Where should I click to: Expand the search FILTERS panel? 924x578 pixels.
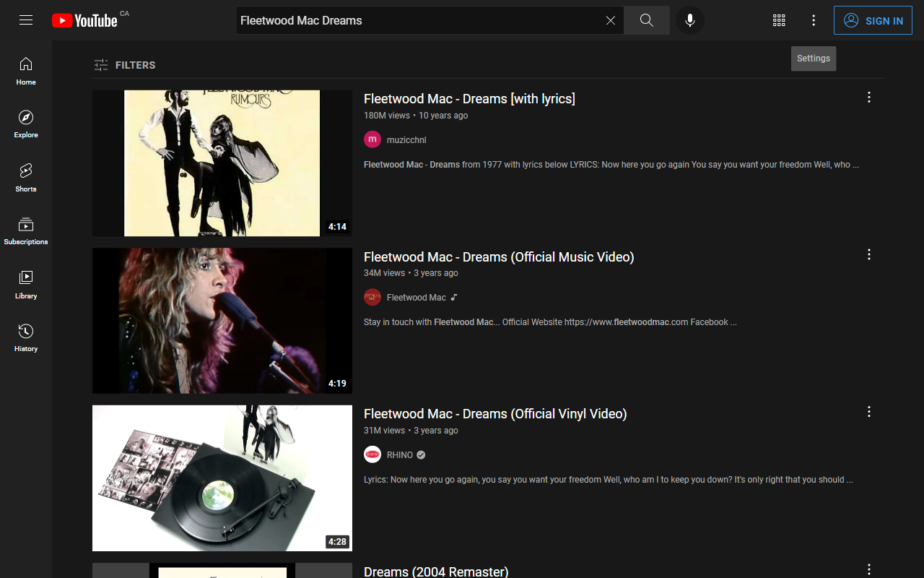click(x=125, y=65)
